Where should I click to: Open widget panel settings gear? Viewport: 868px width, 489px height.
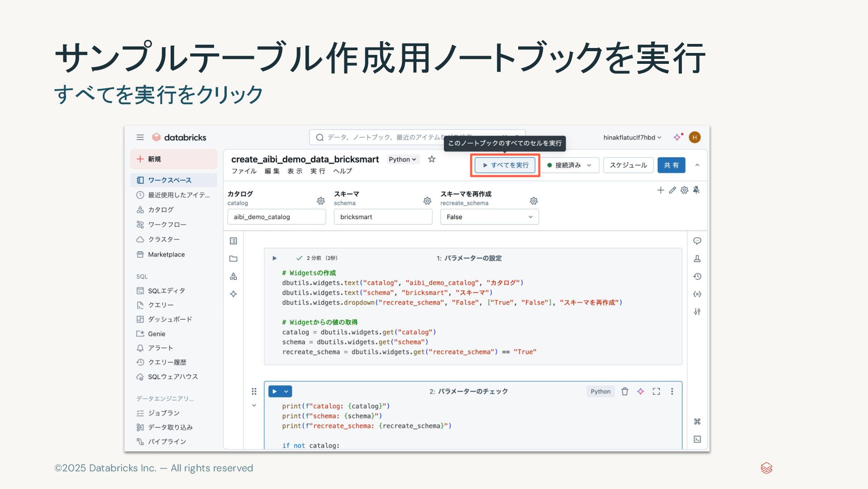[x=684, y=190]
